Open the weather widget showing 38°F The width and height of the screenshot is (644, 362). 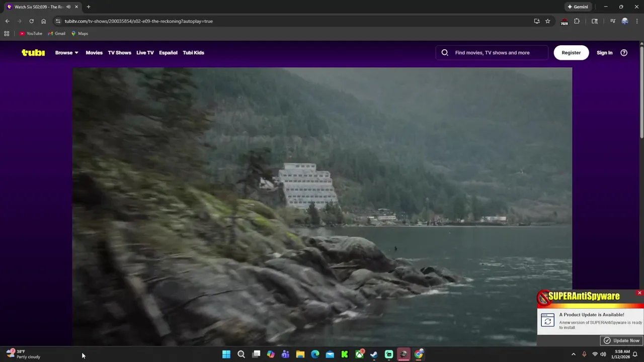[x=23, y=354]
